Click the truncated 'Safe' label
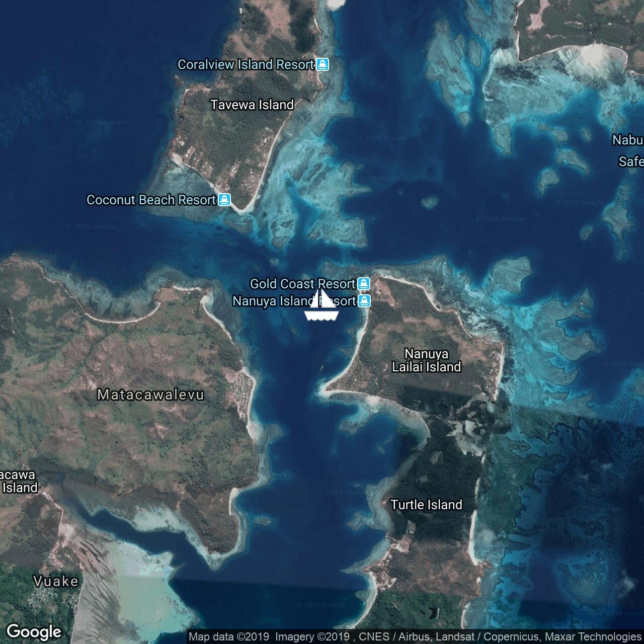 [630, 162]
